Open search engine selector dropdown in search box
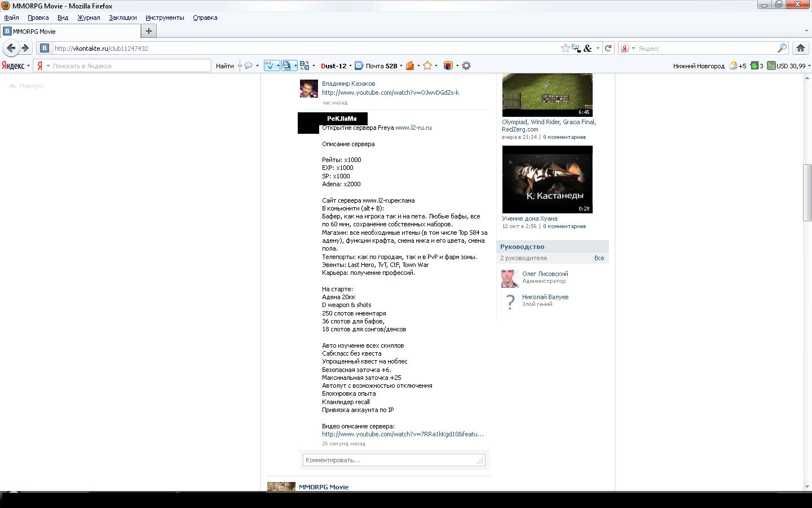Viewport: 812px width, 508px height. pos(633,49)
